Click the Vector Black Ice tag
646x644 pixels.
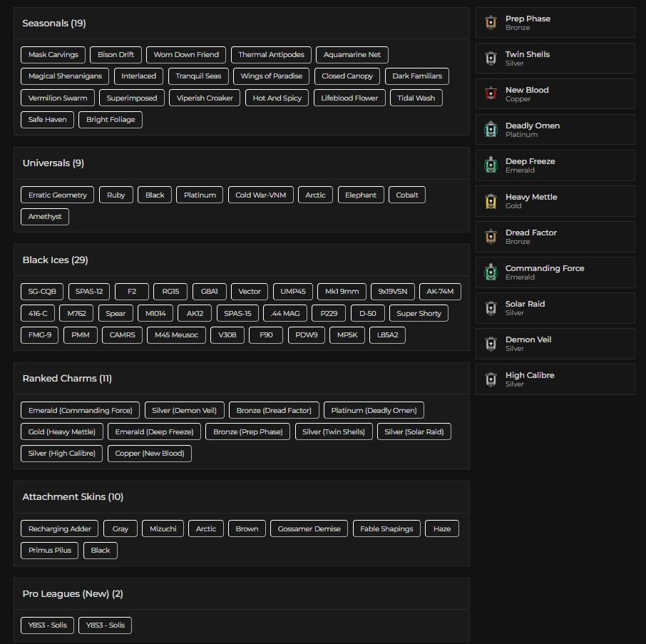250,291
